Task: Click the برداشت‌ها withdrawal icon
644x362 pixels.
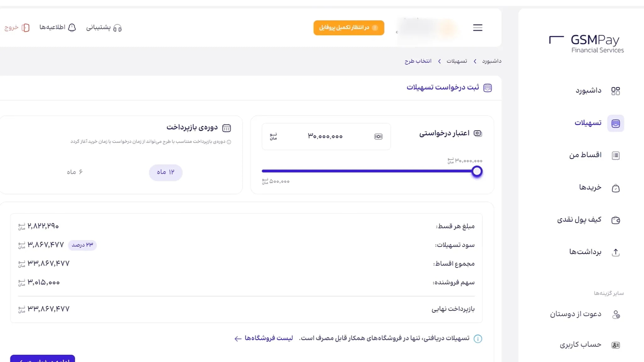Action: point(615,252)
